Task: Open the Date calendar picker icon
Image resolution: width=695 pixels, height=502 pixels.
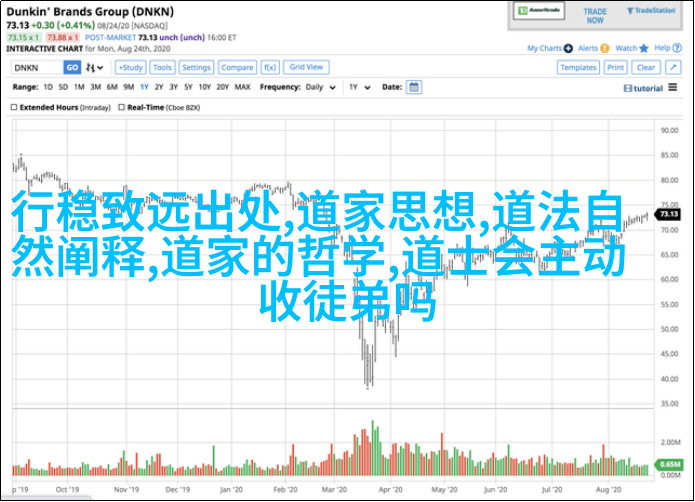Action: tap(414, 87)
